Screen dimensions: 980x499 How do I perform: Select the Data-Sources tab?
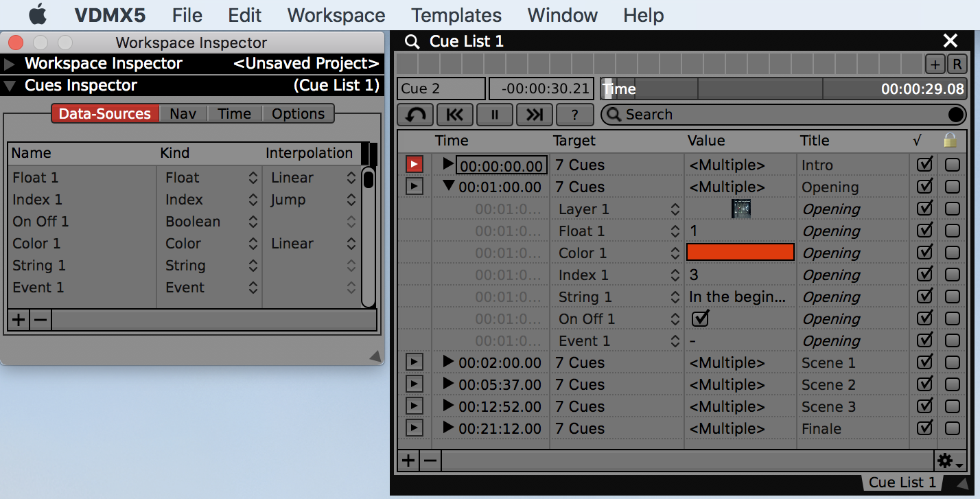tap(105, 114)
